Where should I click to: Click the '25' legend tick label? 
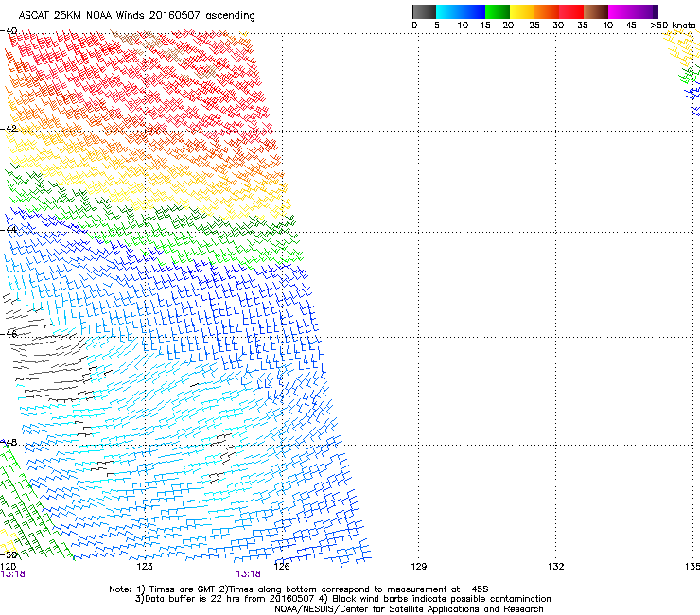point(534,26)
